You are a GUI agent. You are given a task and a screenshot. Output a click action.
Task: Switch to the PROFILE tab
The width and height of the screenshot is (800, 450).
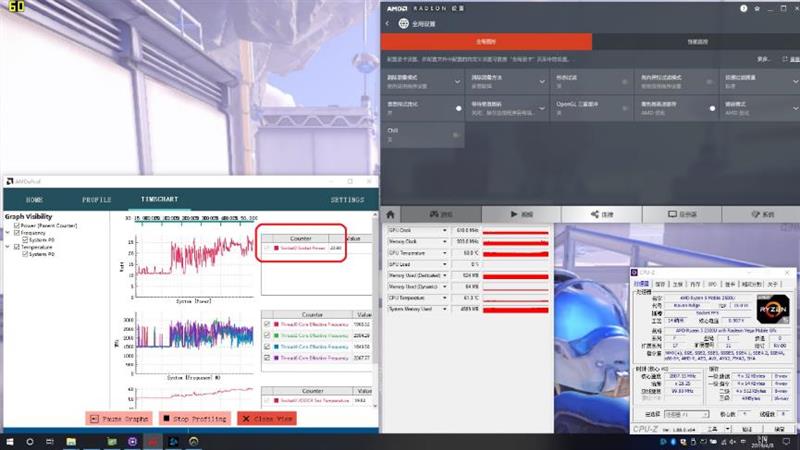click(96, 199)
